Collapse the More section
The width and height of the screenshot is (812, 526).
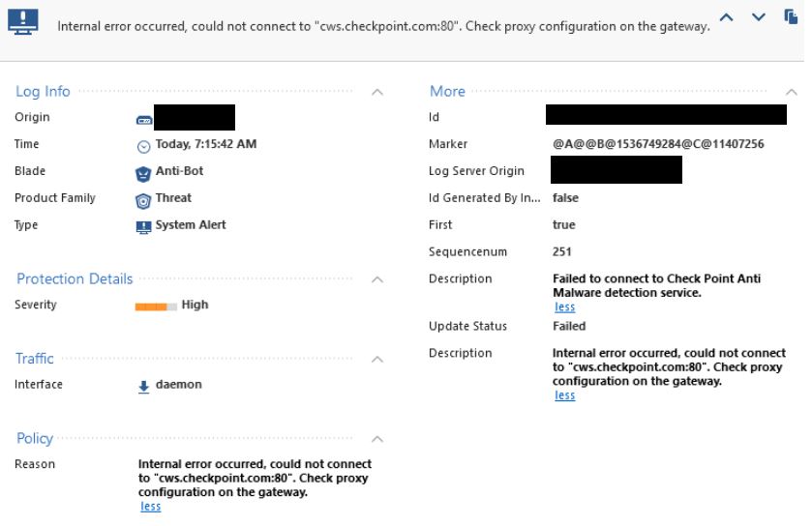coord(792,93)
